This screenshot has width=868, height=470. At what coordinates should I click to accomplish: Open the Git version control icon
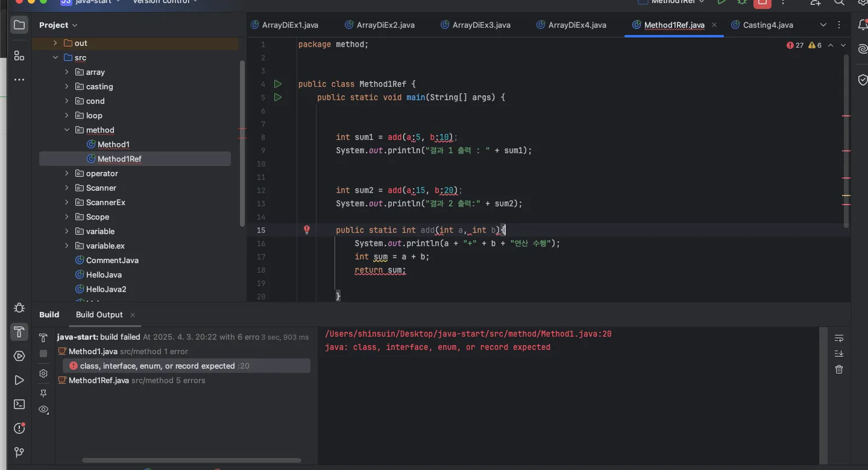pyautogui.click(x=19, y=453)
